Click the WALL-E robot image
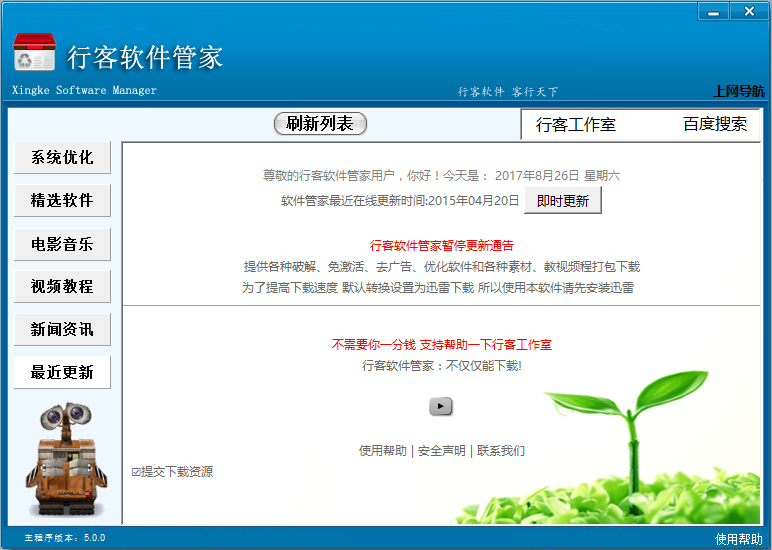The height and width of the screenshot is (550, 772). click(x=64, y=460)
